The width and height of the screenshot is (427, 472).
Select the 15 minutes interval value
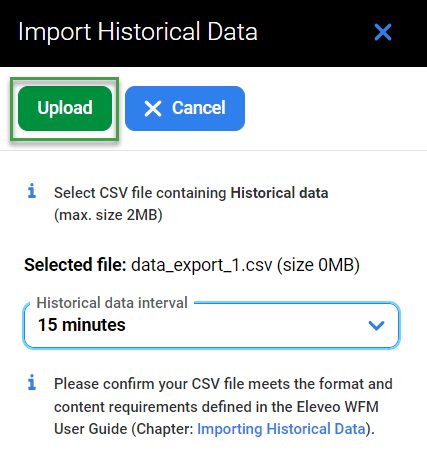click(x=82, y=325)
